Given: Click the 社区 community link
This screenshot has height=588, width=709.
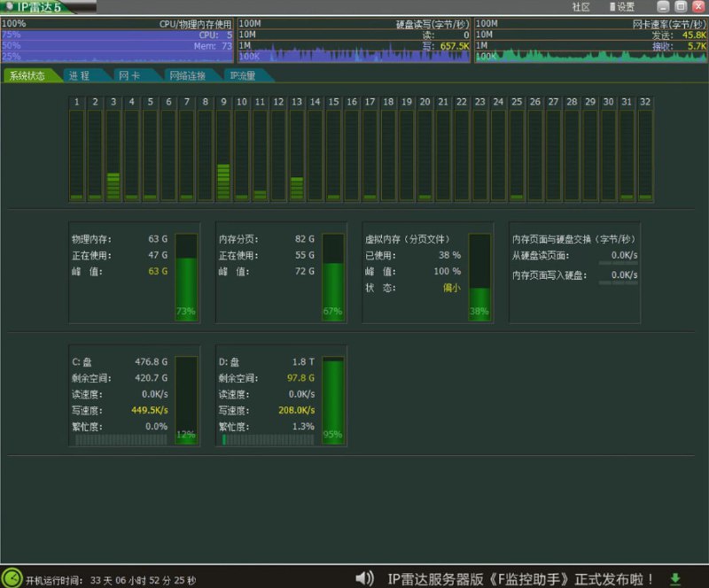Looking at the screenshot, I should (x=580, y=6).
